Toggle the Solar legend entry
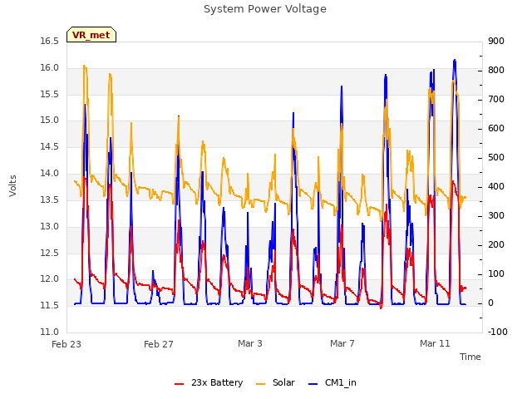The image size is (532, 399). click(275, 382)
